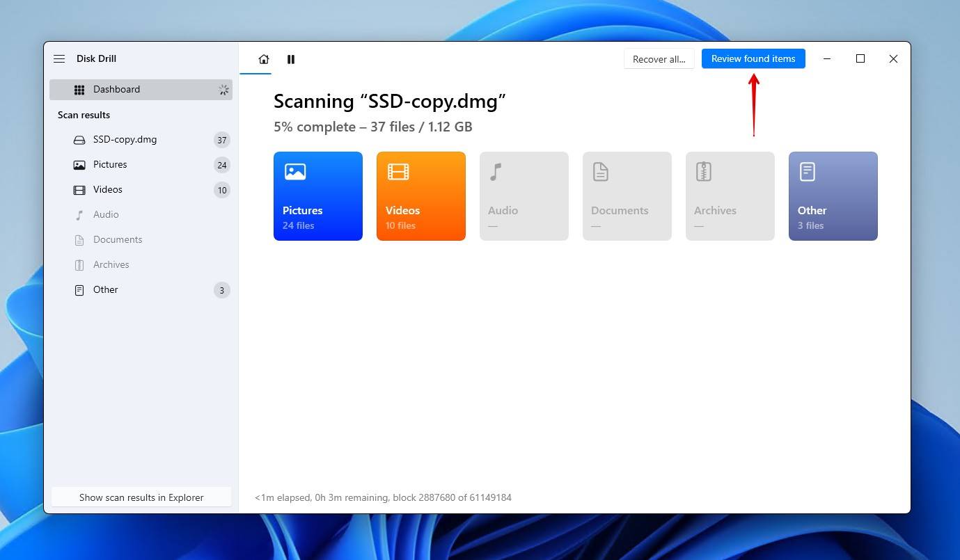Click the scanning spinner beside Dashboard

(x=223, y=90)
